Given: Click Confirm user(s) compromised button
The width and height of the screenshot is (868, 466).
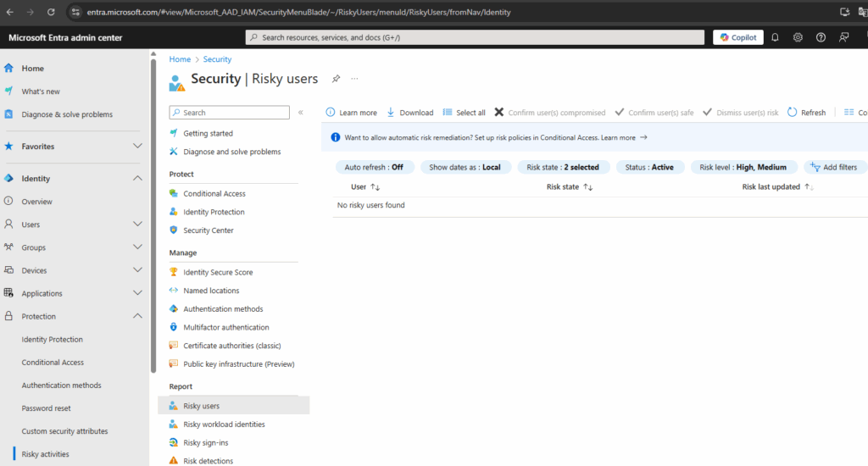Looking at the screenshot, I should coord(549,113).
